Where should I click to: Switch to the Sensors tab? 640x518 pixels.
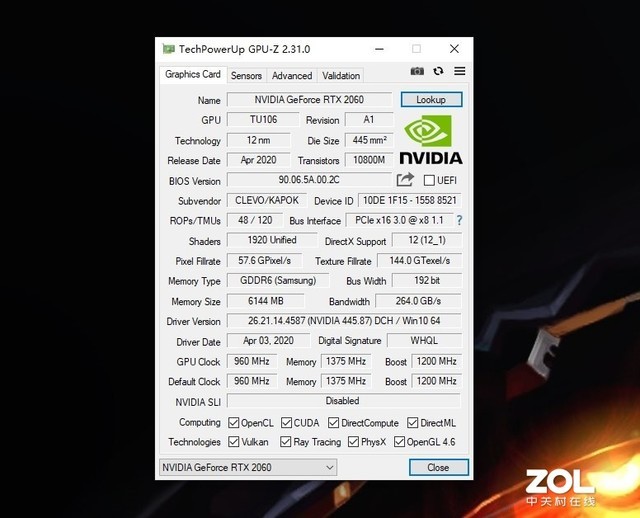tap(246, 76)
